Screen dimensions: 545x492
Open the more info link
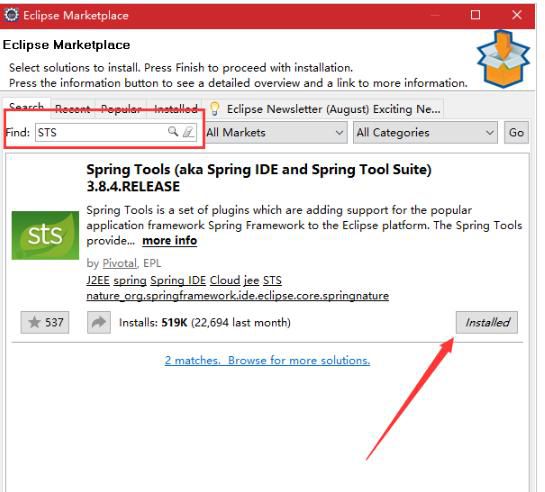coord(170,240)
